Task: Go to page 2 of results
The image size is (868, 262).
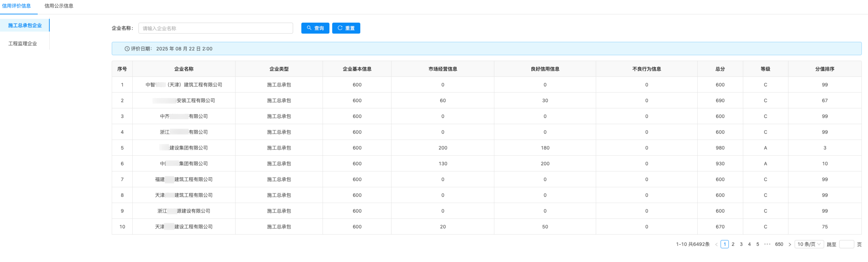Action: 733,244
